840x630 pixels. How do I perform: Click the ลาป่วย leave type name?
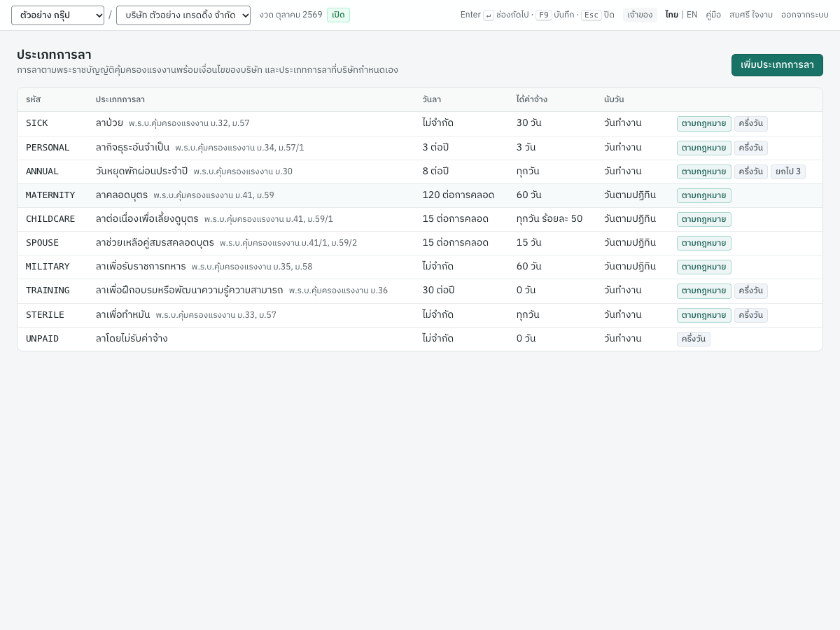(x=109, y=123)
